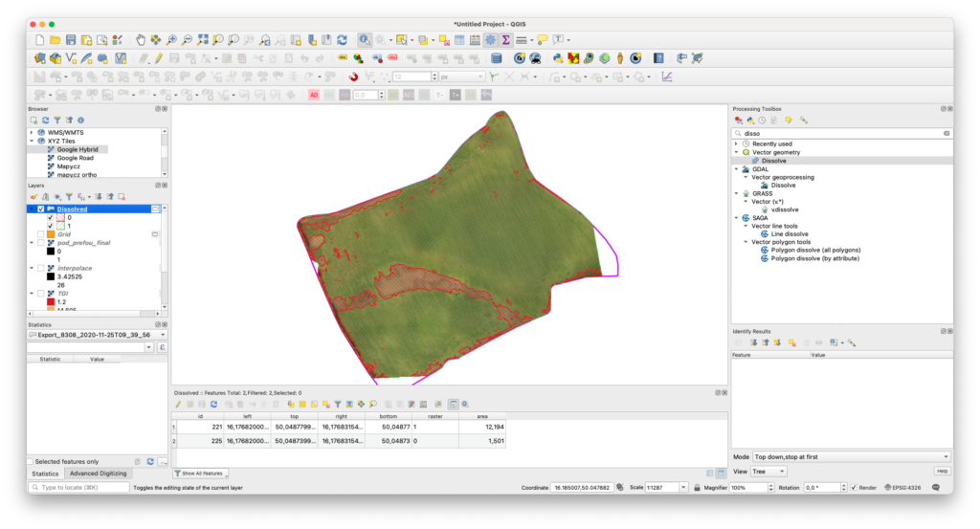Click the Refresh map icon
Screen dimensions: 980x529
point(342,40)
